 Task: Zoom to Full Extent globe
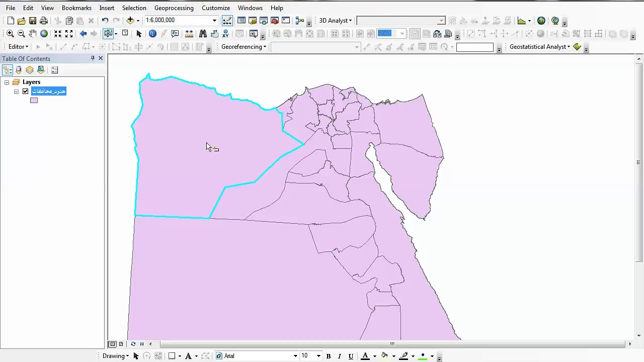(44, 34)
